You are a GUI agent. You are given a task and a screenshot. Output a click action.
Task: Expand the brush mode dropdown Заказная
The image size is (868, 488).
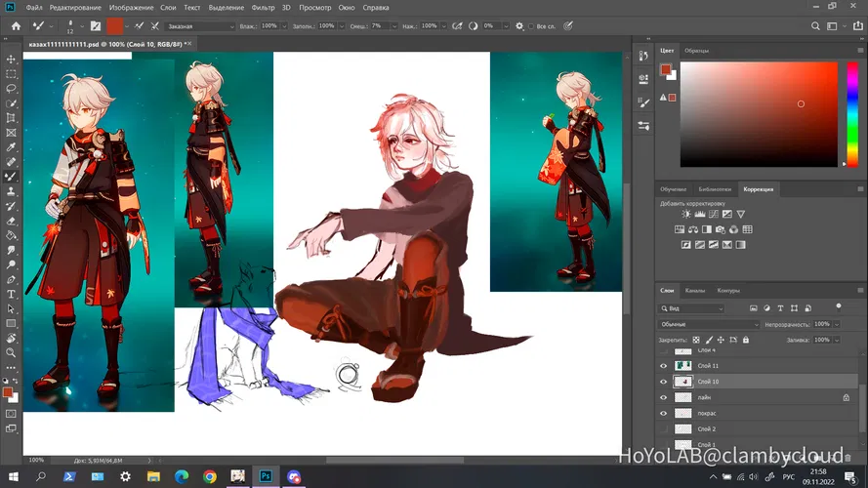click(200, 26)
